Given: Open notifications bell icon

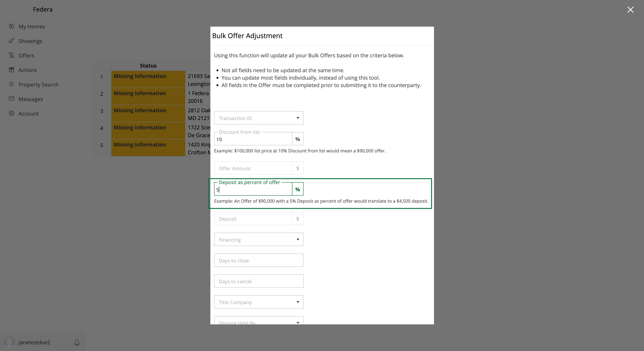Looking at the screenshot, I should 77,342.
